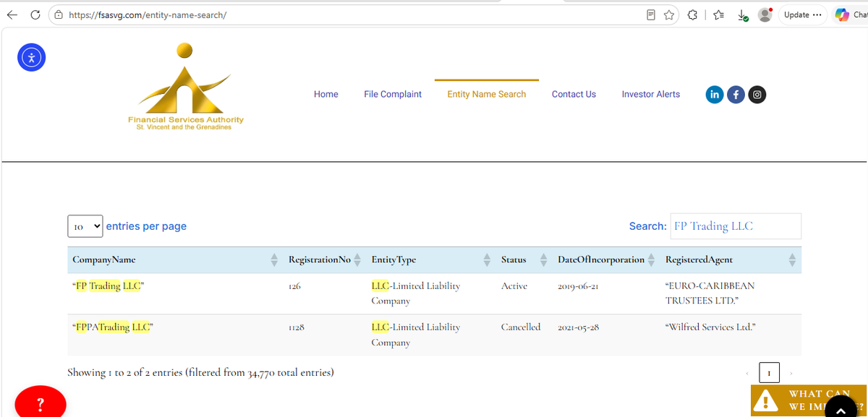The image size is (868, 417).
Task: Focus the entity Search input field
Action: point(736,226)
